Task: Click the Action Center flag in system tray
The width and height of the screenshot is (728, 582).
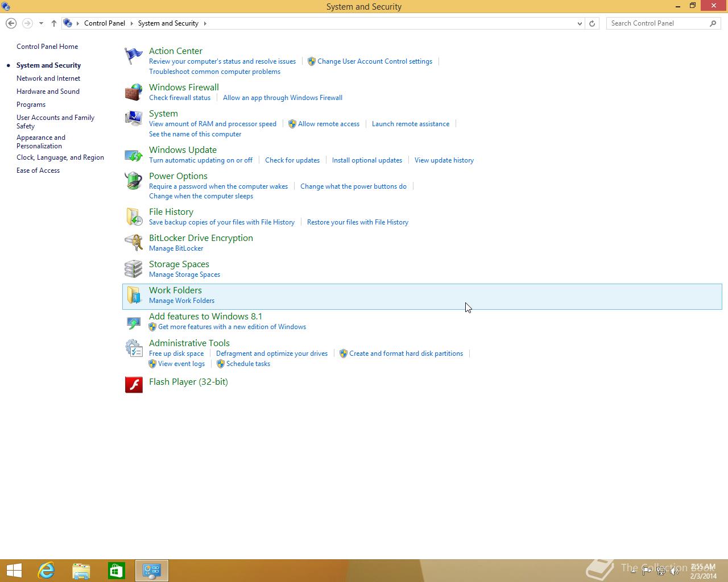Action: coord(647,571)
